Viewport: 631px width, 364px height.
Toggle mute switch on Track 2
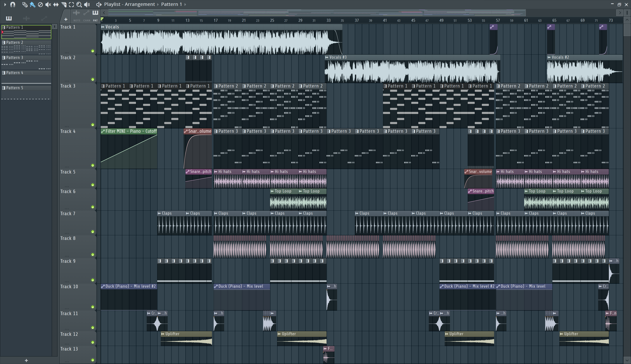tap(93, 79)
